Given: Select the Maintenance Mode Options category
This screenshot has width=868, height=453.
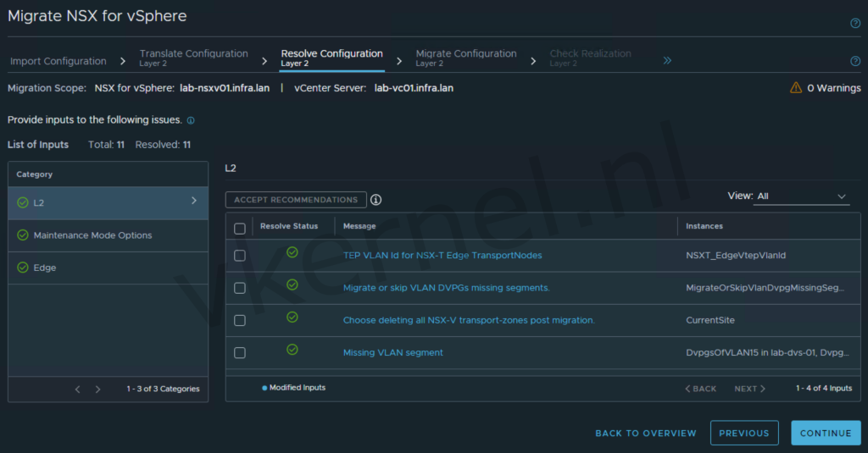Looking at the screenshot, I should point(108,235).
